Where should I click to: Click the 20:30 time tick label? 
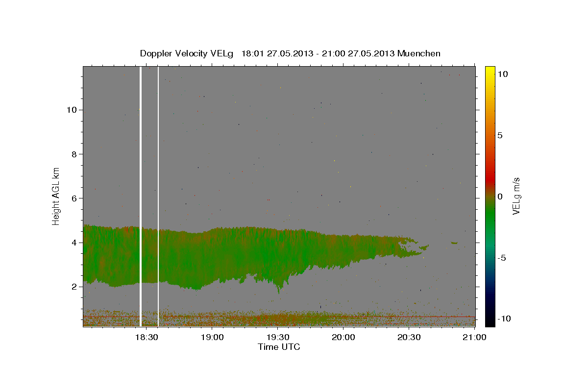pos(409,337)
